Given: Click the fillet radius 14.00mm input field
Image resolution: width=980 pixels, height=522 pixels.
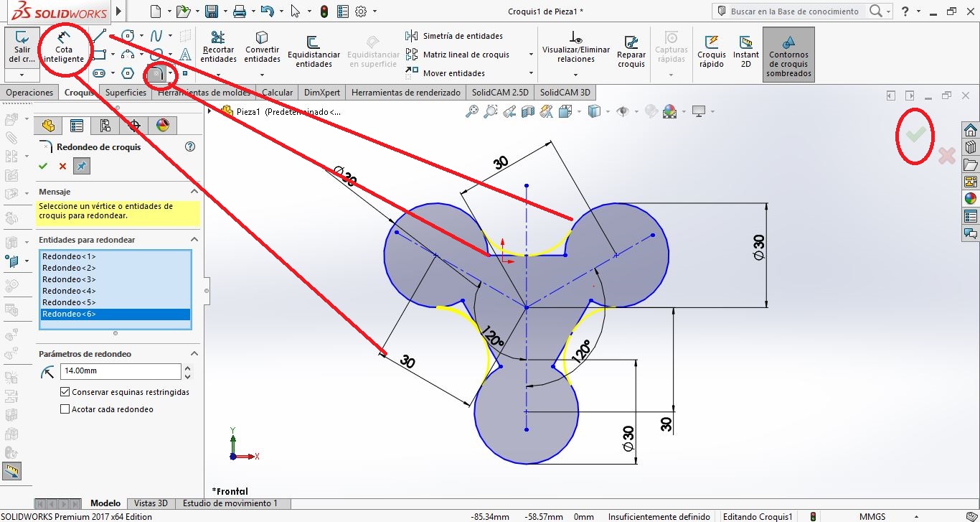Looking at the screenshot, I should tap(121, 371).
